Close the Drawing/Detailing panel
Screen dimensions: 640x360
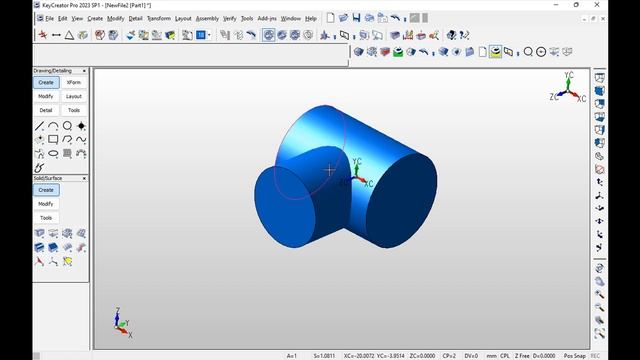pos(84,71)
